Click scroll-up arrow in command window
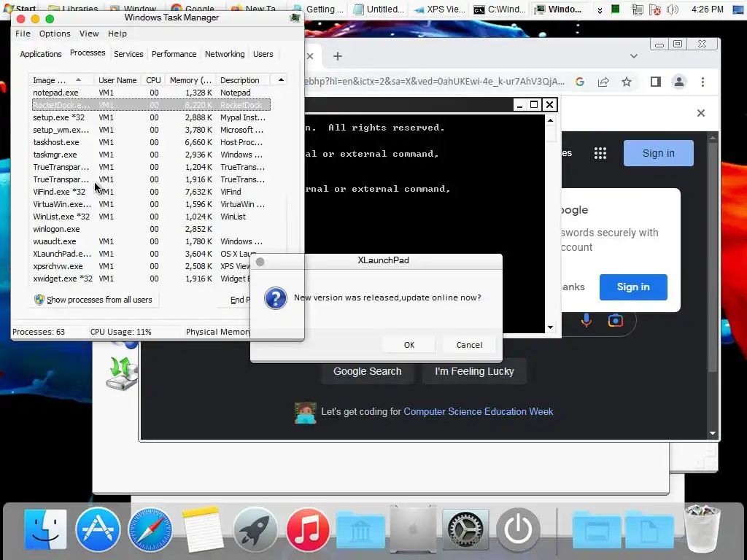 click(550, 120)
